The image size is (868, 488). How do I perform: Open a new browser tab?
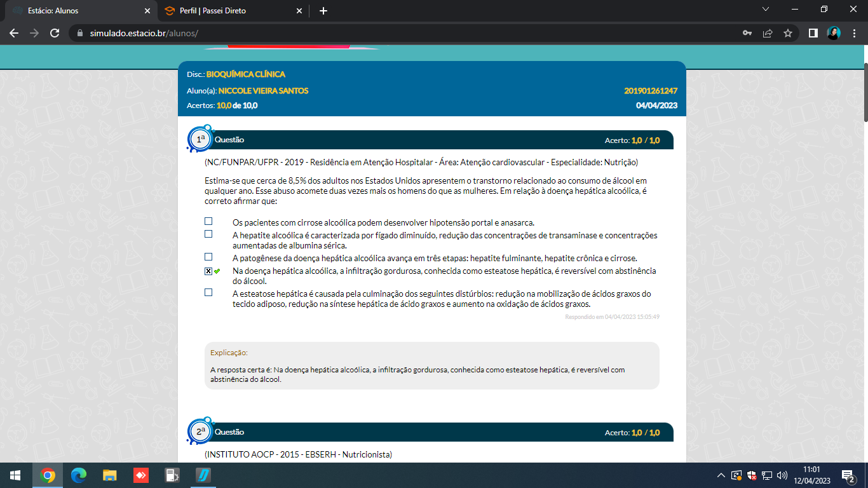click(x=323, y=11)
